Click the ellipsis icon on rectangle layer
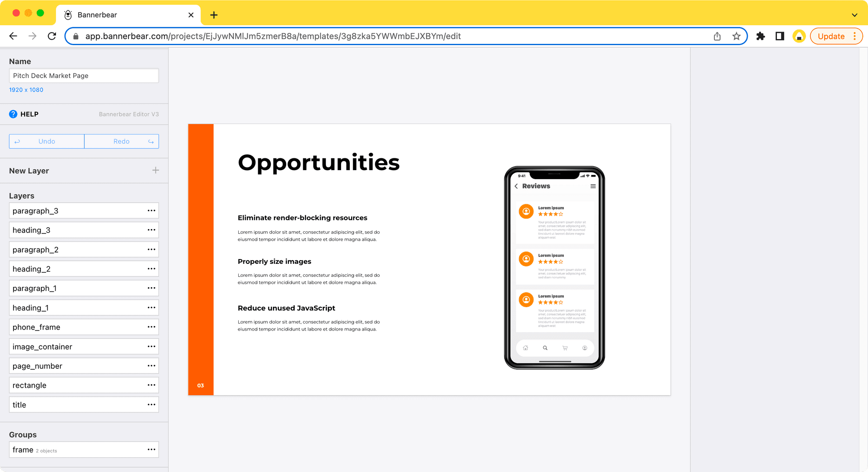The image size is (868, 472). pos(151,385)
